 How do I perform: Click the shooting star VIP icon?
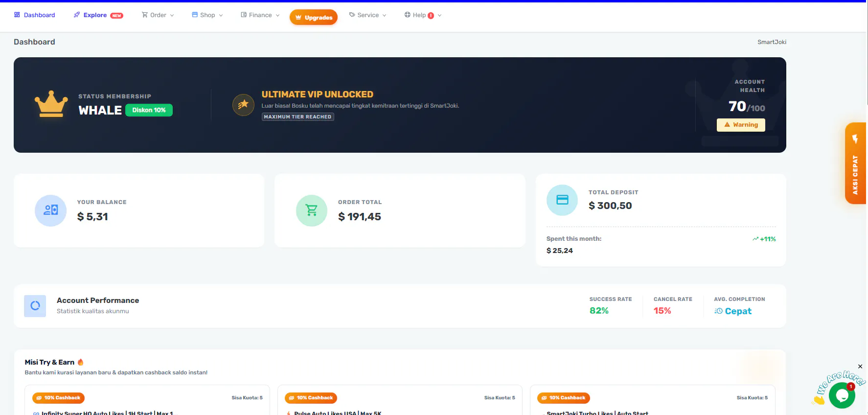tap(243, 105)
